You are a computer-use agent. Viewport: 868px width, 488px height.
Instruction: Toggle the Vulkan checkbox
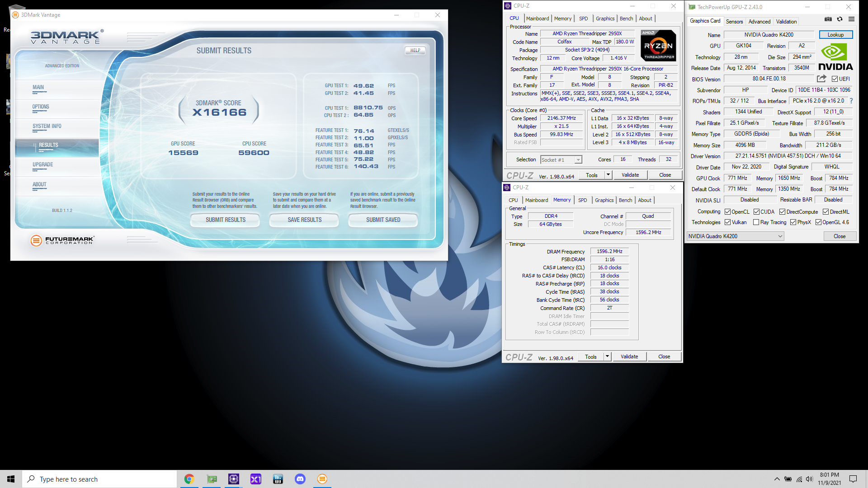pyautogui.click(x=727, y=222)
